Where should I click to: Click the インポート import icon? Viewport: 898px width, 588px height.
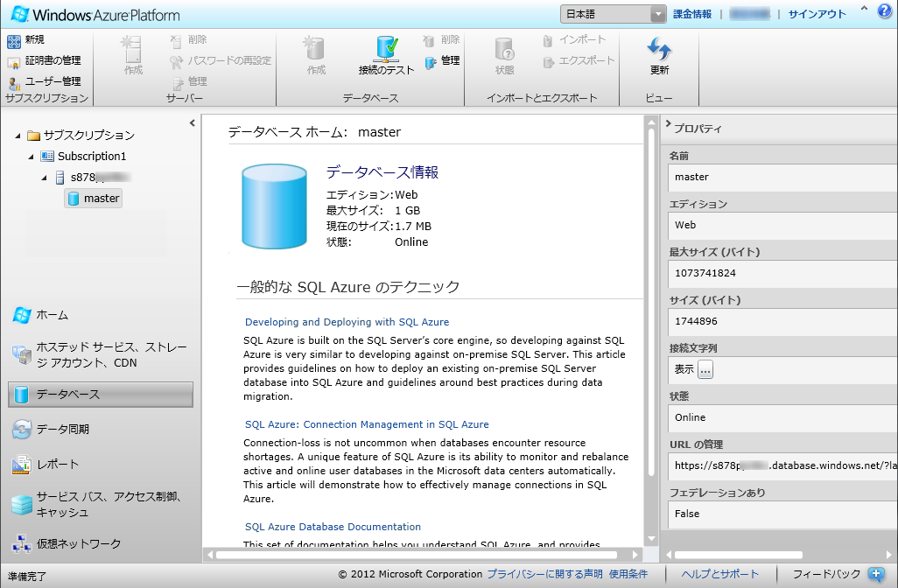point(548,40)
